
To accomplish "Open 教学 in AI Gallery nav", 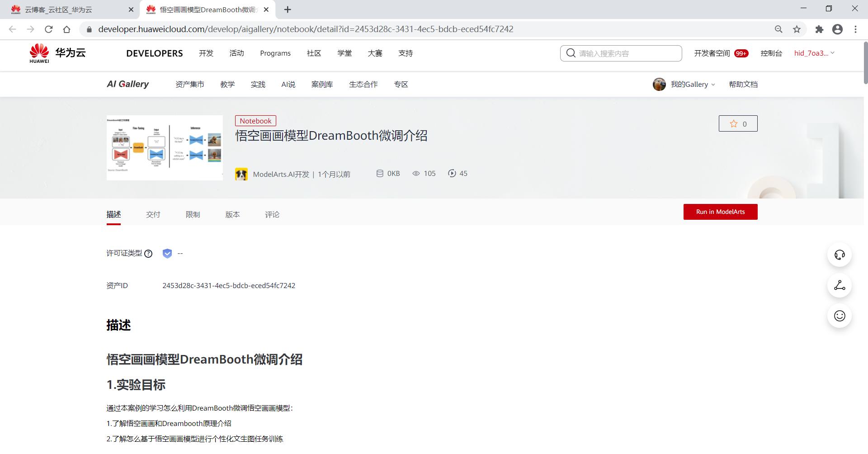I will tap(227, 85).
